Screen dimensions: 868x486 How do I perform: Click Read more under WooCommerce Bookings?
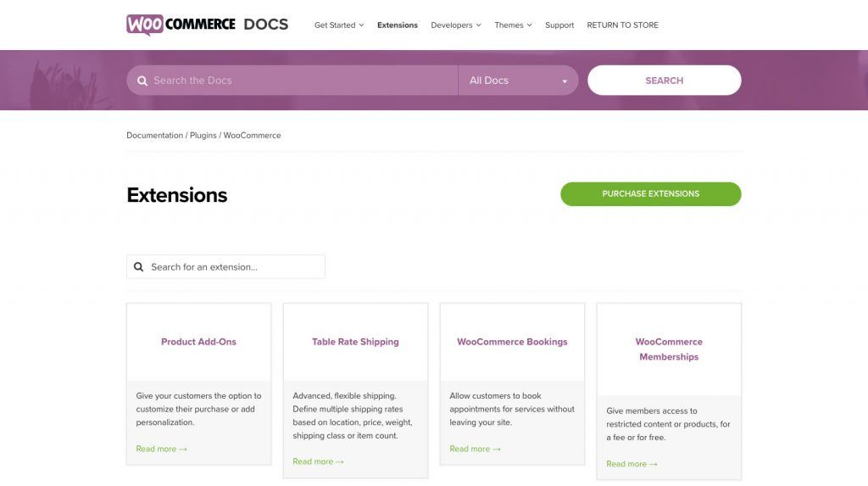pyautogui.click(x=475, y=449)
